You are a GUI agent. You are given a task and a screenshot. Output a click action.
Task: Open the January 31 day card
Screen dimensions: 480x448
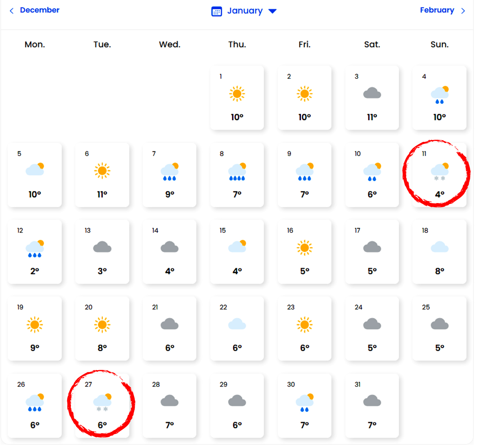(372, 405)
